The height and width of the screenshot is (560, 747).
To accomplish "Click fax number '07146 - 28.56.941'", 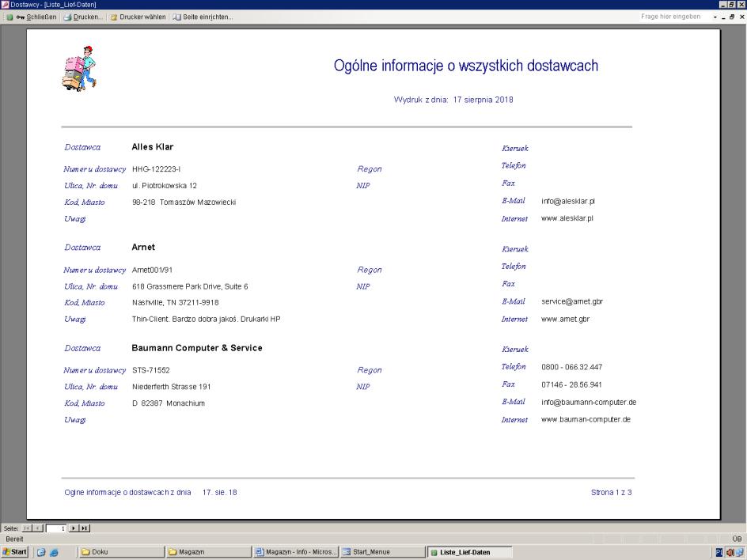I will pos(571,384).
